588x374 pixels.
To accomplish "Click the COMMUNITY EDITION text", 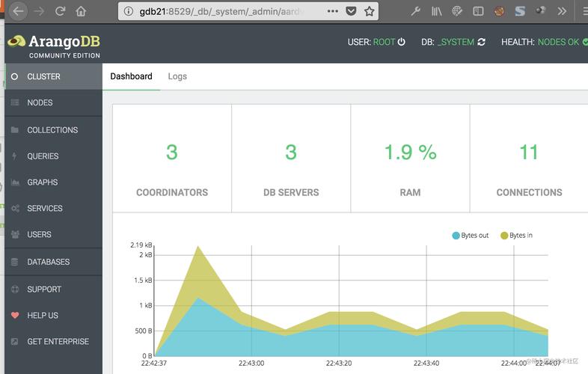I will (64, 55).
